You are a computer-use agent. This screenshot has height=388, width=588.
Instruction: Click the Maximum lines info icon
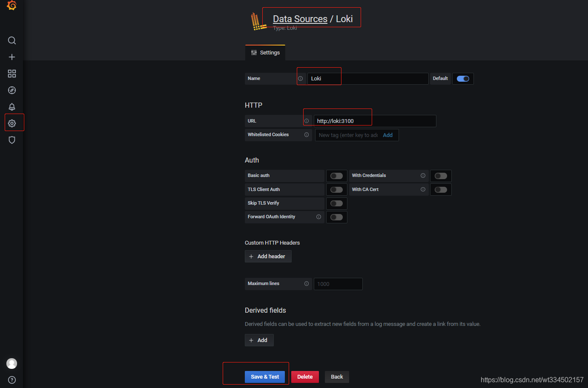[307, 284]
